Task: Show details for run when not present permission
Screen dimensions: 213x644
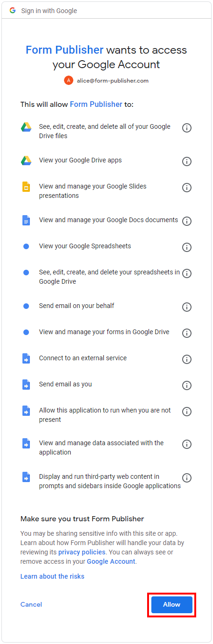Action: point(187,412)
